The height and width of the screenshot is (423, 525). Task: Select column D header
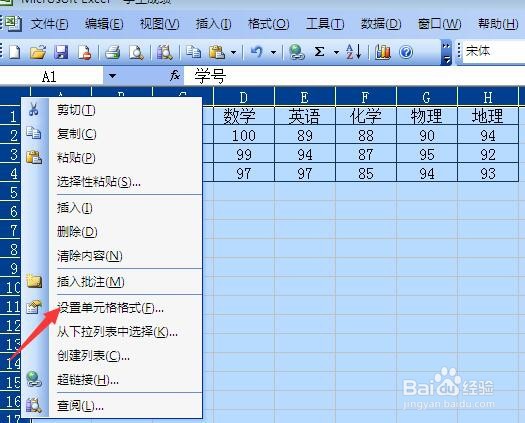[x=244, y=97]
